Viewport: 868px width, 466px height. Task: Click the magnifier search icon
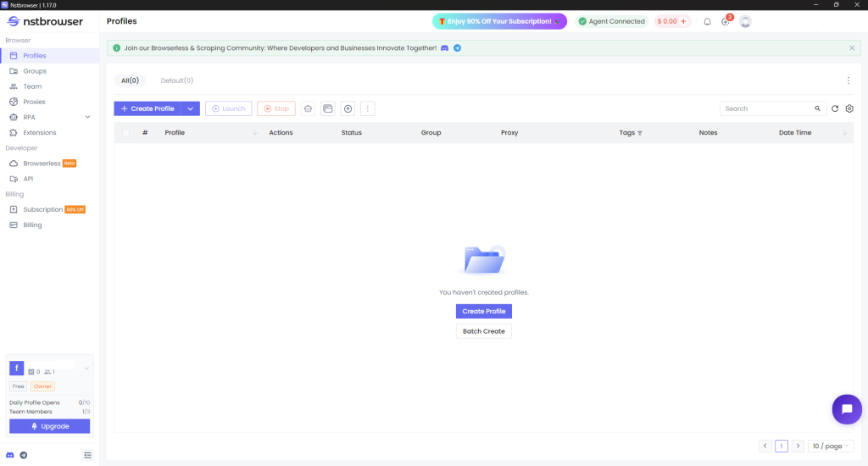(x=817, y=108)
